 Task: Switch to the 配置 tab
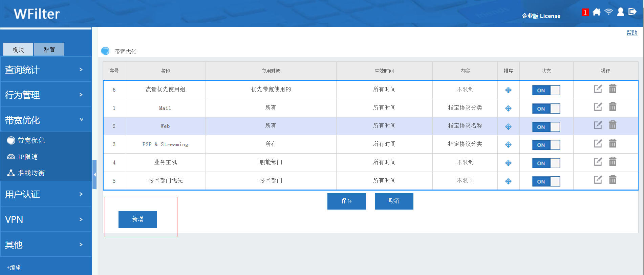[x=49, y=50]
